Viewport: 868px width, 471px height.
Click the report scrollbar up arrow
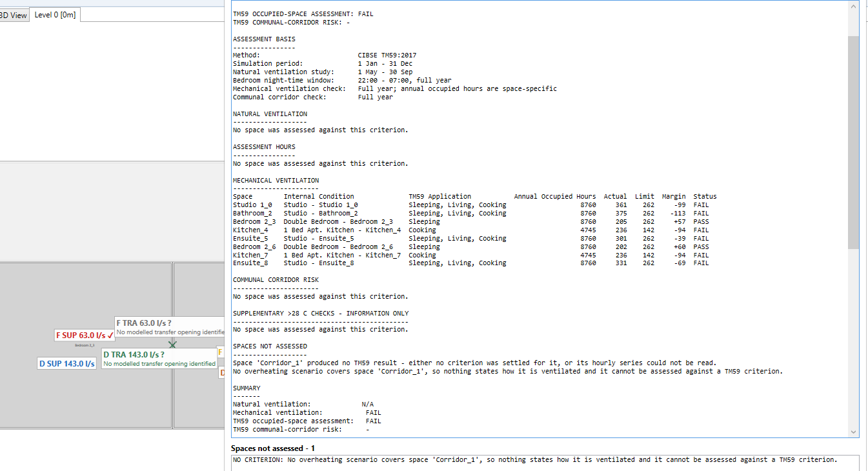[x=853, y=6]
